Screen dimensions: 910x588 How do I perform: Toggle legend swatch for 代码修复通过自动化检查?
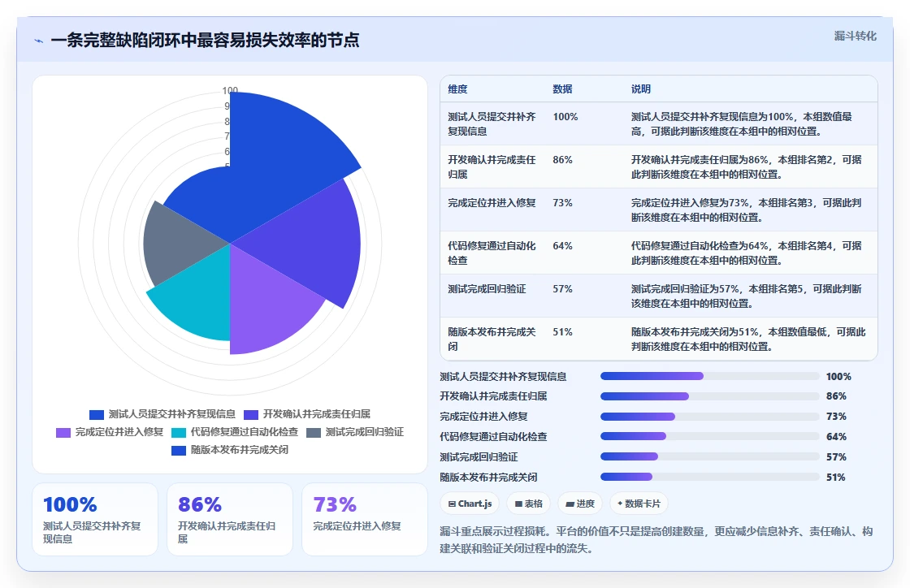[x=179, y=433]
